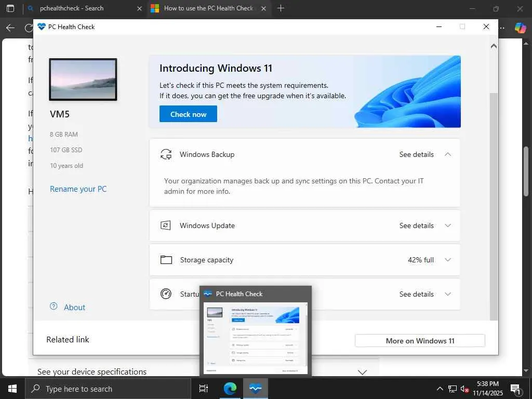
Task: Open a new Edge tab
Action: tap(281, 8)
